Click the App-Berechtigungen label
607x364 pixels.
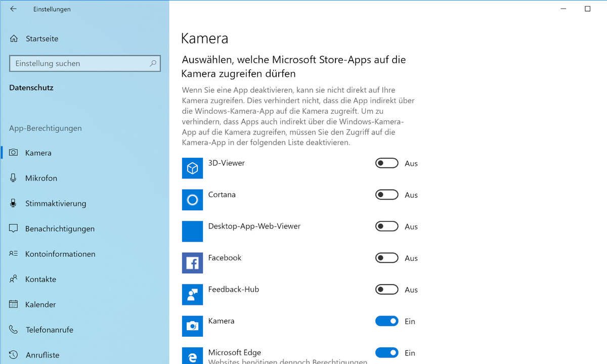pyautogui.click(x=46, y=128)
